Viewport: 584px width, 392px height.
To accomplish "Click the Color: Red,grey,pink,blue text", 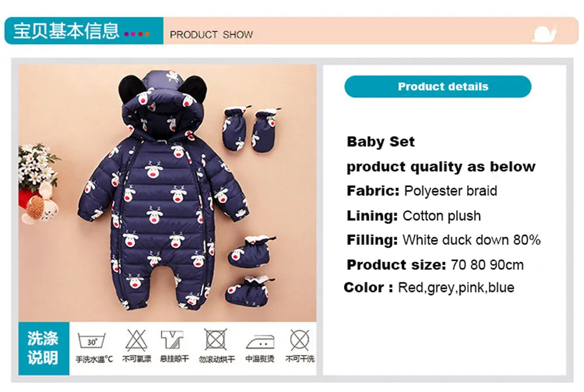I will coord(429,287).
